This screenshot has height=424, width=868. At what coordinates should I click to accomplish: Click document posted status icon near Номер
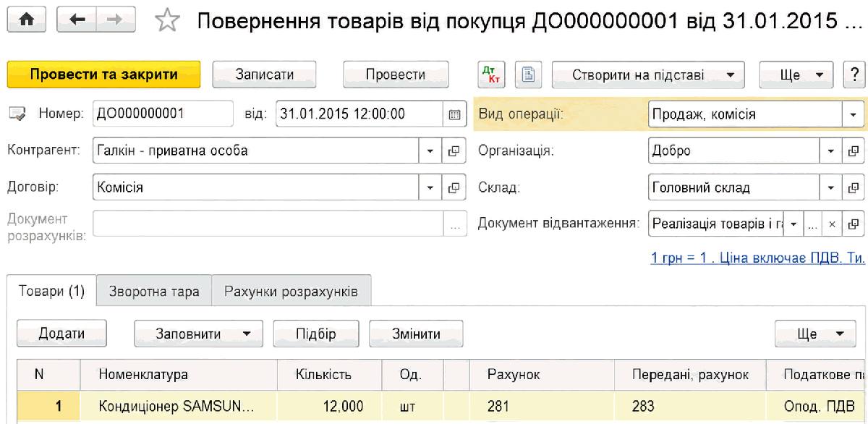point(17,114)
